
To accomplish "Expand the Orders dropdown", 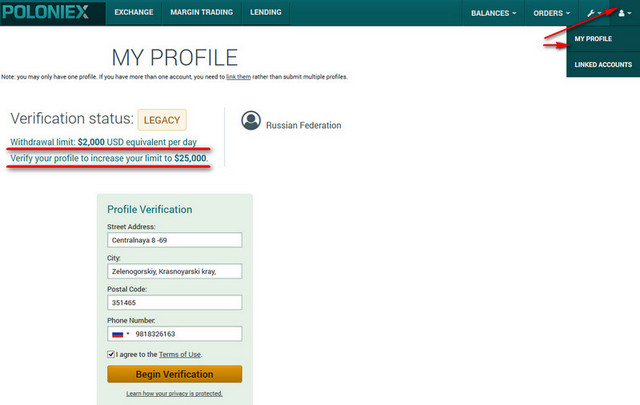I will click(x=551, y=13).
